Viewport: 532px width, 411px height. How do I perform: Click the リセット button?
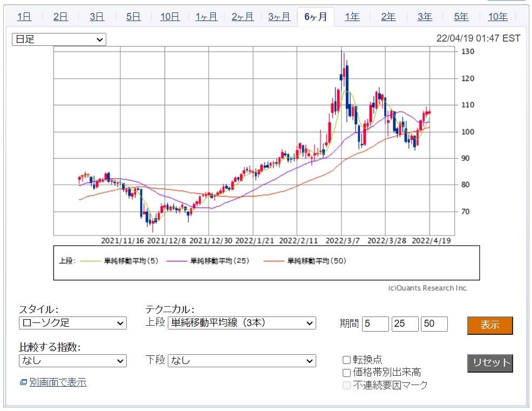490,363
